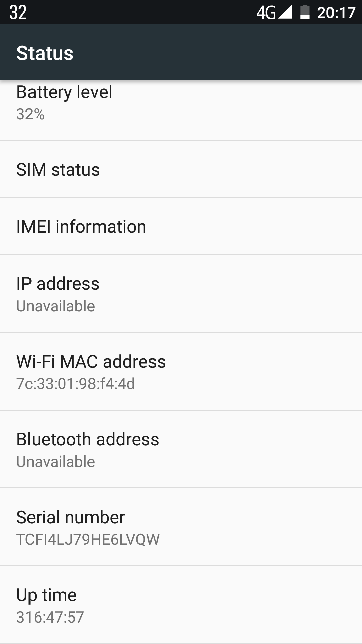The width and height of the screenshot is (362, 644).
Task: Tap the up time value 316:47:57
Action: pyautogui.click(x=50, y=617)
